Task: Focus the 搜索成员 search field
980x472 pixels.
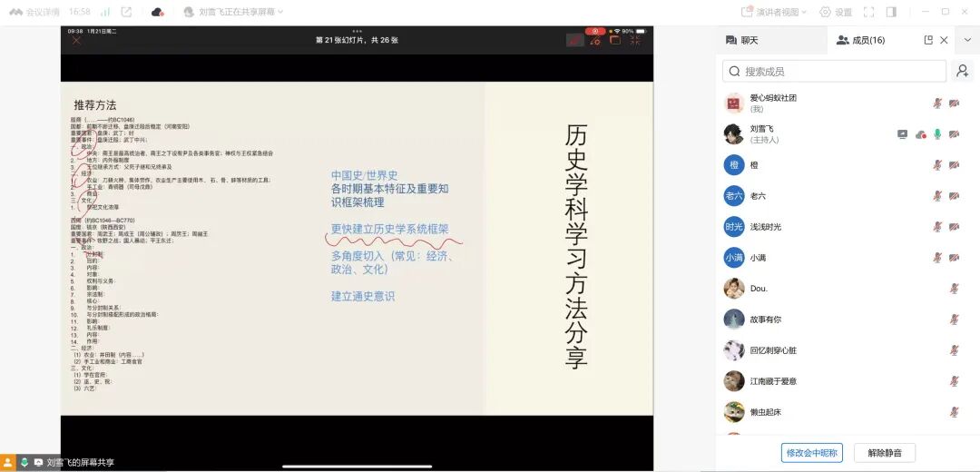Action: (x=835, y=72)
